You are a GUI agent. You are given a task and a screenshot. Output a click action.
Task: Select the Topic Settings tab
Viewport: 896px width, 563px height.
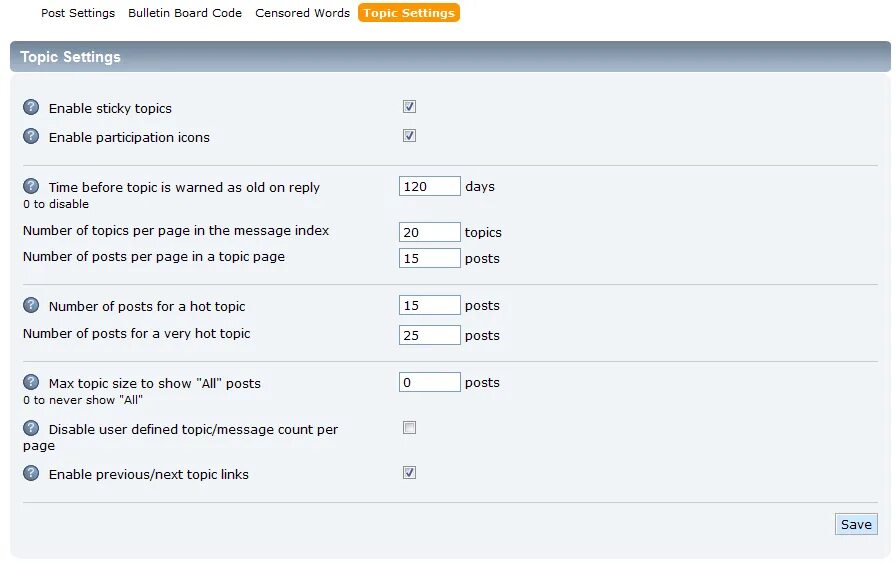[409, 13]
